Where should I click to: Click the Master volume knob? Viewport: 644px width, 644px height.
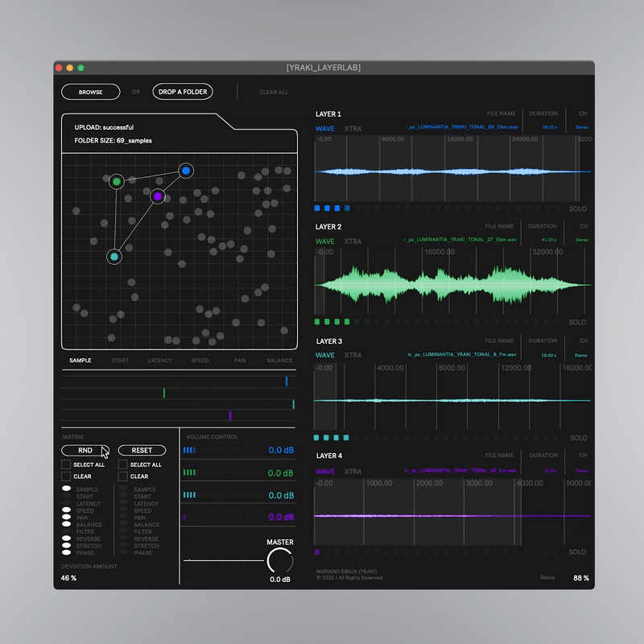279,561
